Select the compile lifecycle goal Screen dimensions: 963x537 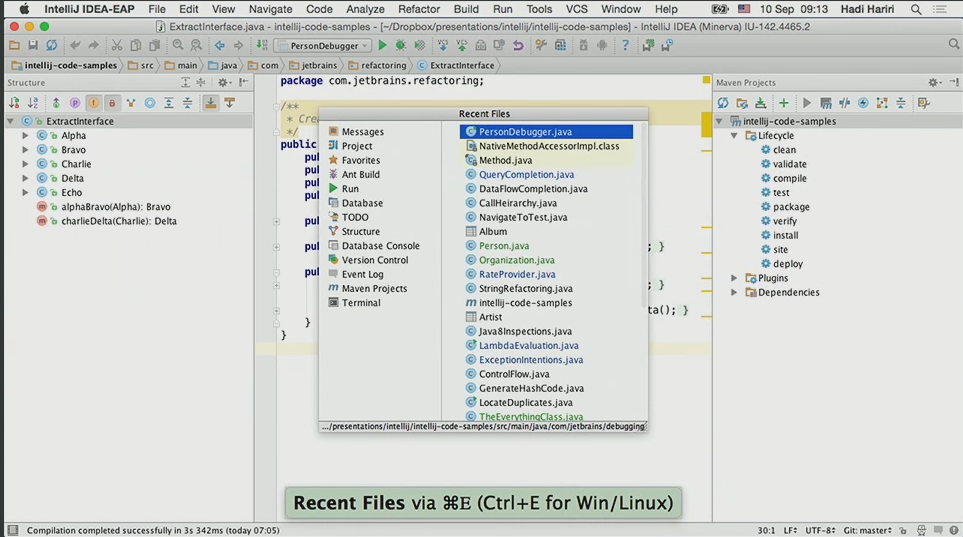(x=789, y=179)
